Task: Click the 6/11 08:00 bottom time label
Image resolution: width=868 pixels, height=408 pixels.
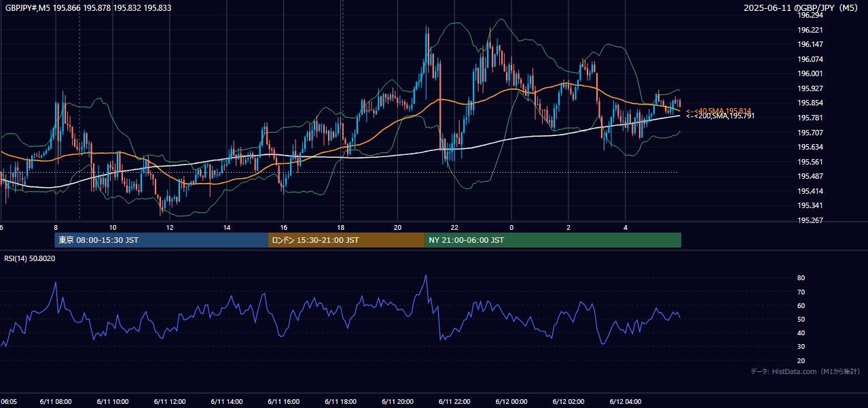Action: point(56,401)
